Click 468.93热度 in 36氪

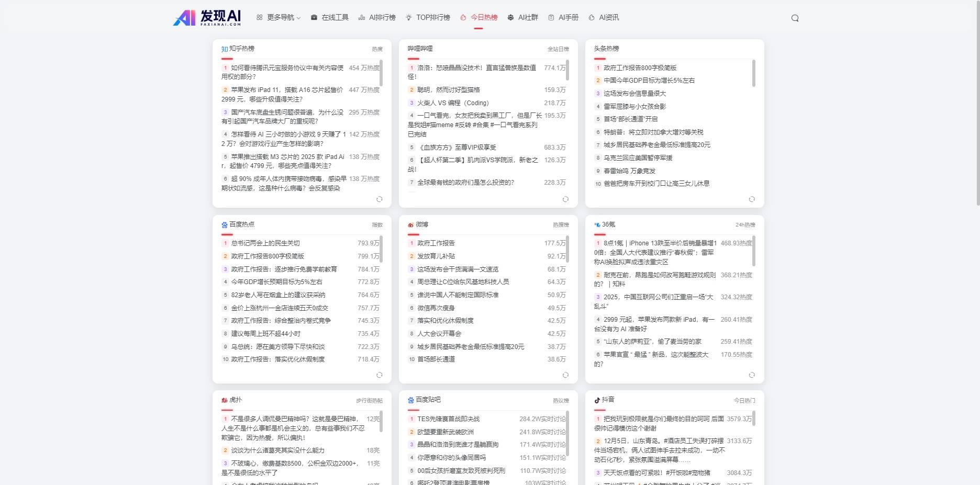(737, 243)
